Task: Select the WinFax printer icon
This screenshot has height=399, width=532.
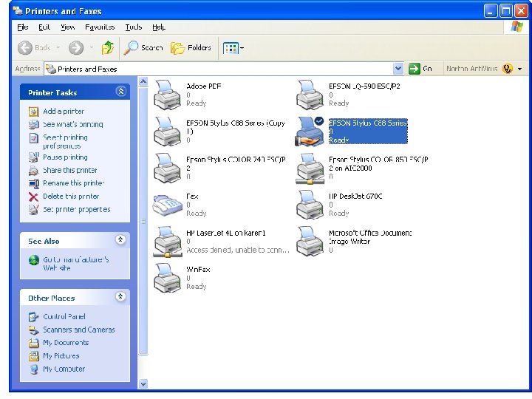Action: pyautogui.click(x=167, y=279)
